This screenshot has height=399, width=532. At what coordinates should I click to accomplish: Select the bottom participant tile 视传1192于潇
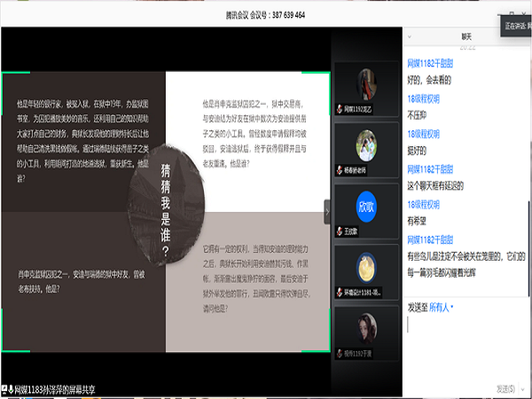click(364, 328)
